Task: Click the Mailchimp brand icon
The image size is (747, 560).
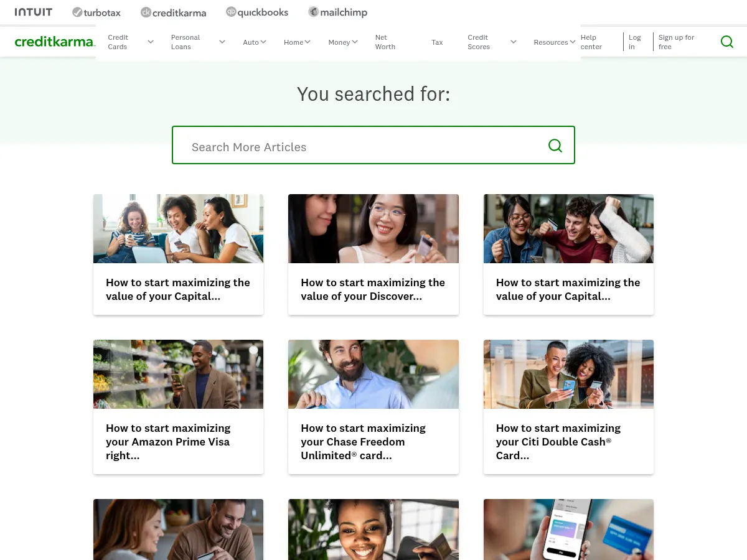Action: pyautogui.click(x=337, y=12)
